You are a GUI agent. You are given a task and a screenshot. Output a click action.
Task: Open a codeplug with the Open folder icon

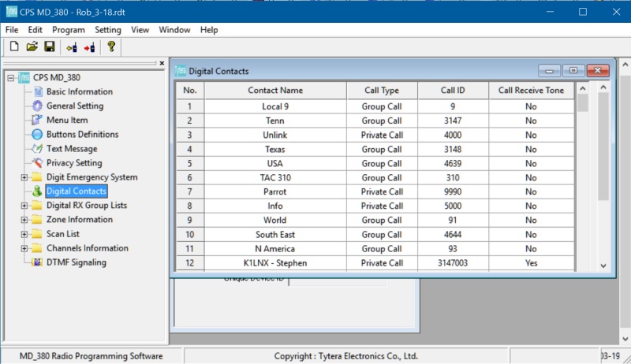(32, 46)
